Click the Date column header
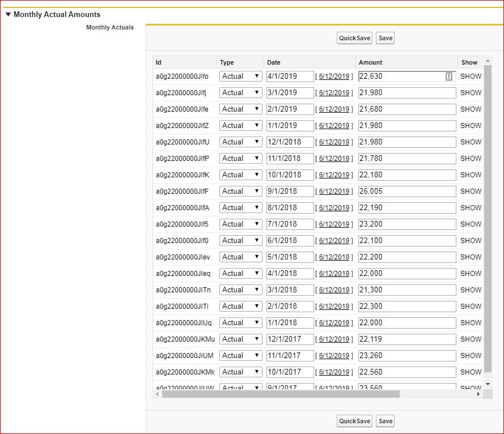Viewport: 504px width, 434px height. coord(274,62)
